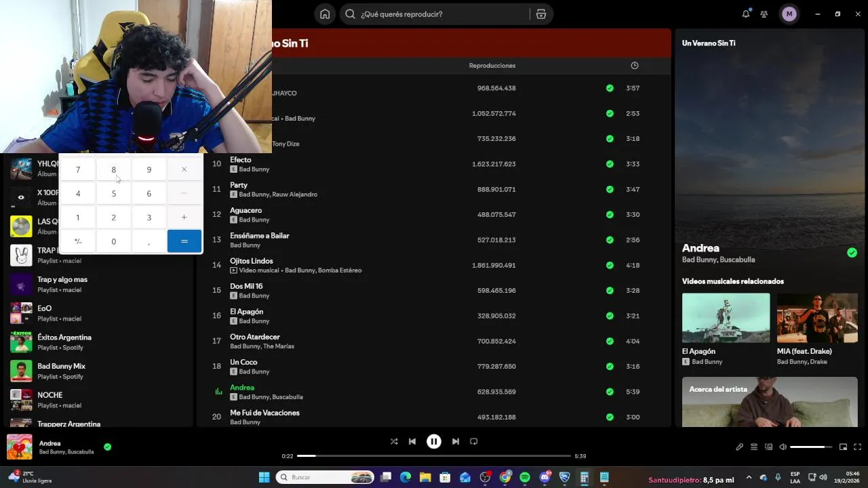This screenshot has width=868, height=488.
Task: Open EoO playlist in library
Action: tap(98, 313)
